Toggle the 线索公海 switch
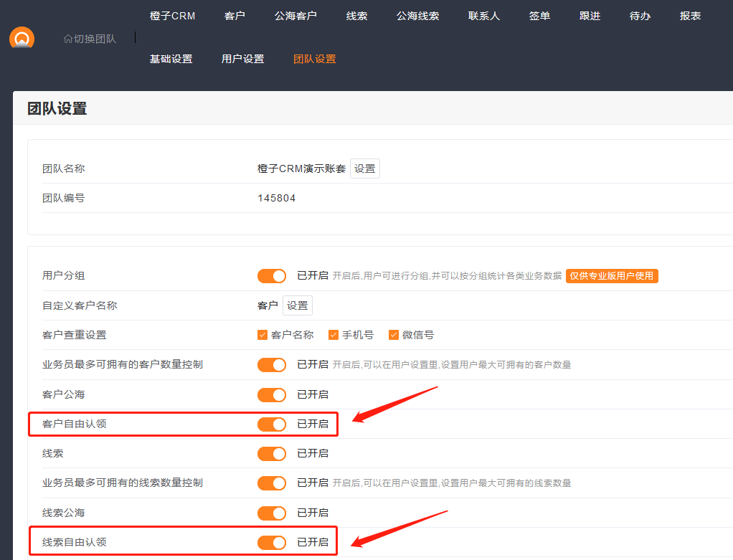The image size is (733, 560). [x=272, y=513]
